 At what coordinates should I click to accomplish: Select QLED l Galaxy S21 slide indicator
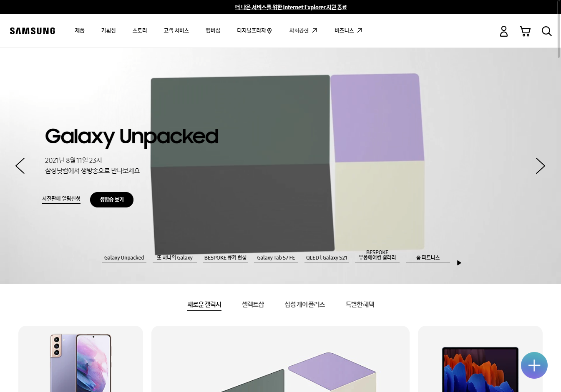[327, 258]
